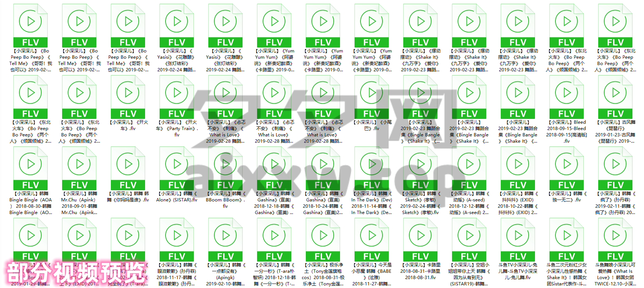Select file name 斗鱼TV小深深儿-兔儿舞.flv
Viewport: 644px width, 288px height.
coord(518,271)
